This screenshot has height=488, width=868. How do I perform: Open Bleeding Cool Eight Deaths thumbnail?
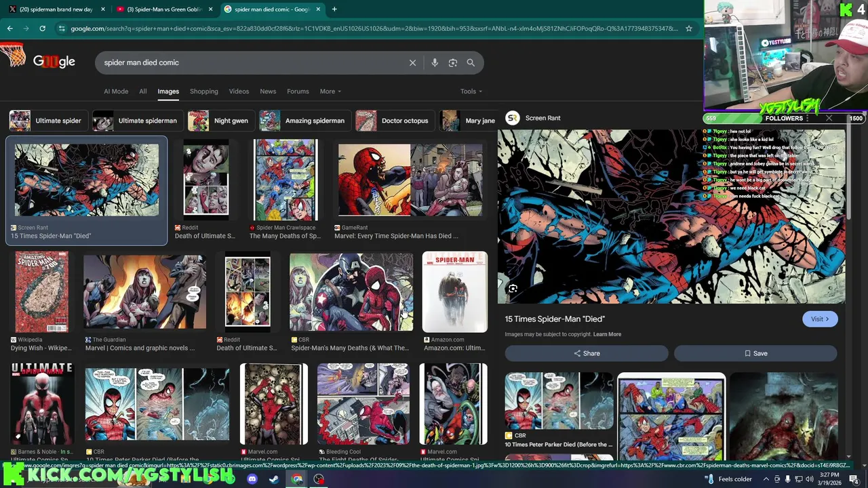point(363,404)
